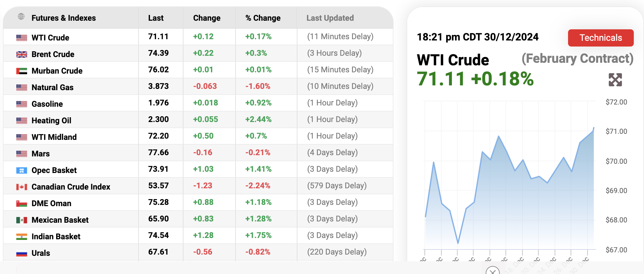This screenshot has width=644, height=274.
Task: Click the US flag icon next to WTI Crude
Action: [x=22, y=38]
